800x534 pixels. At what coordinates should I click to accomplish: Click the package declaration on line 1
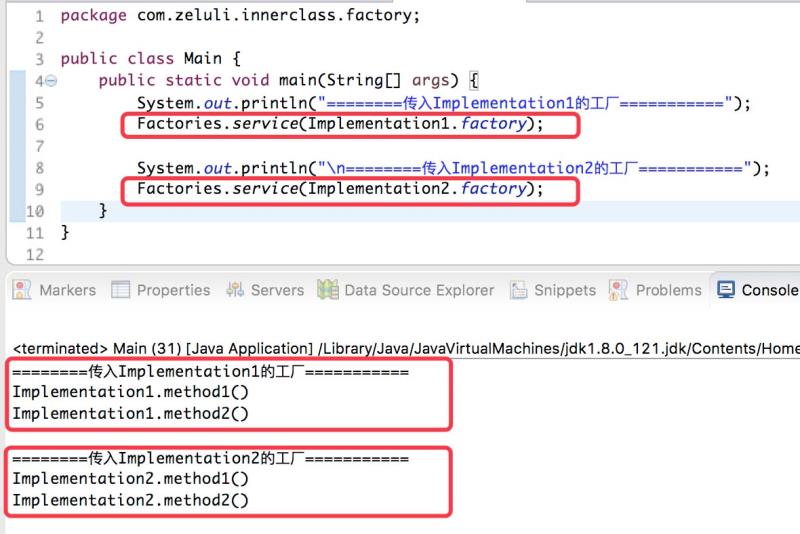[x=240, y=15]
